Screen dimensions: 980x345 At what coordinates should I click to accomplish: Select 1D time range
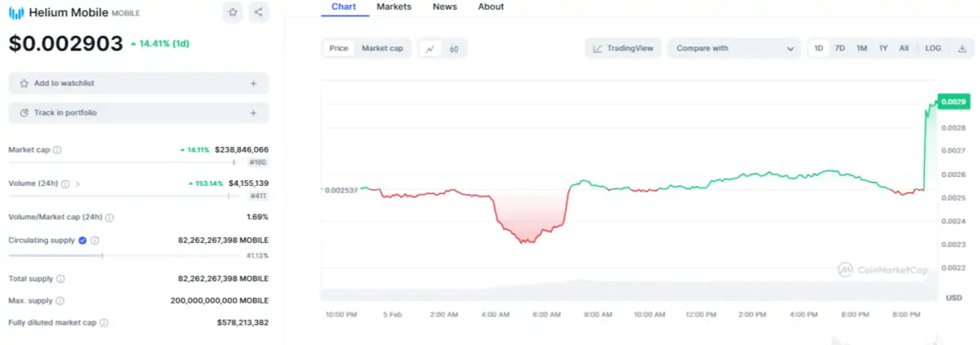[818, 48]
